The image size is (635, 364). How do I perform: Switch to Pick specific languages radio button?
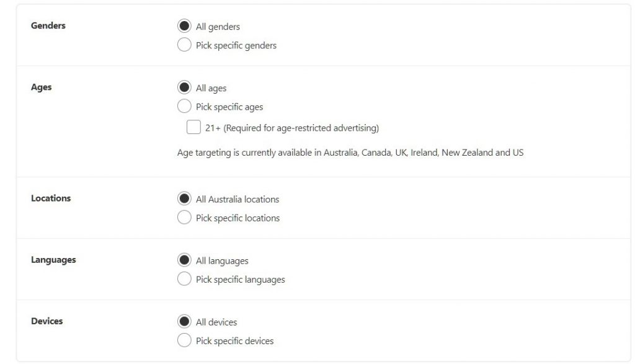tap(184, 279)
